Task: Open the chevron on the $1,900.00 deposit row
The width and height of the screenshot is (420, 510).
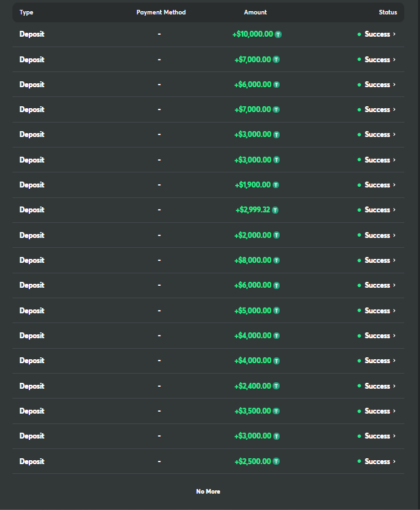Action: [394, 184]
